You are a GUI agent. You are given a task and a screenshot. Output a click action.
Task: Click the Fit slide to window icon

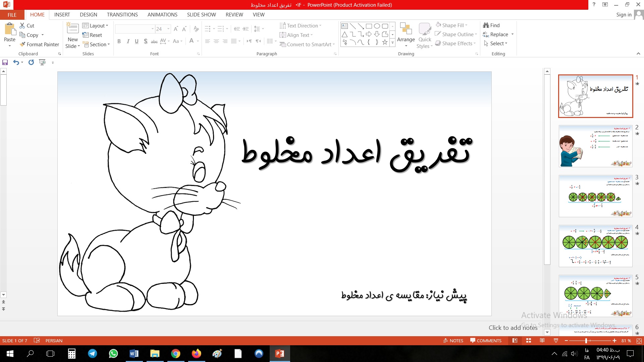click(x=639, y=341)
